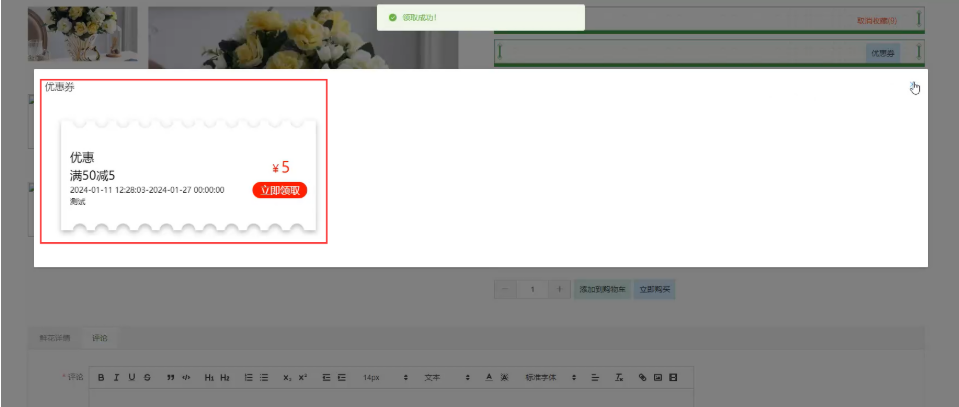Screen dimensions: 959x407
Task: Insert a hyperlink in the editor
Action: (x=642, y=378)
